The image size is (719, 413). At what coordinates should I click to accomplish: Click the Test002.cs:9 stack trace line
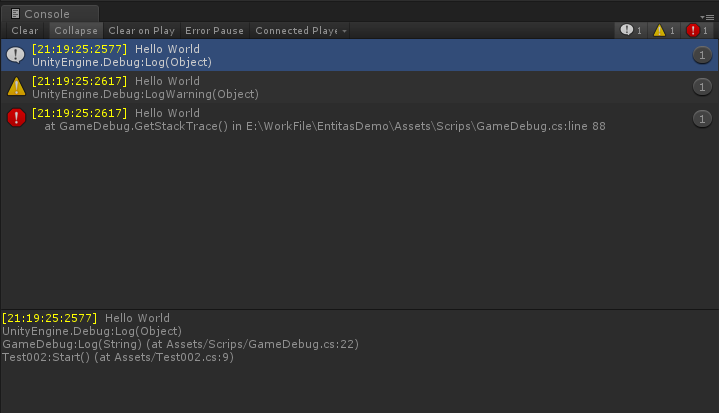click(x=118, y=357)
